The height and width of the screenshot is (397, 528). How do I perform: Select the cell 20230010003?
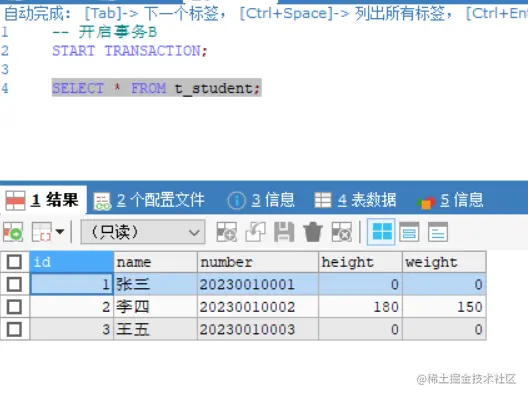click(258, 329)
